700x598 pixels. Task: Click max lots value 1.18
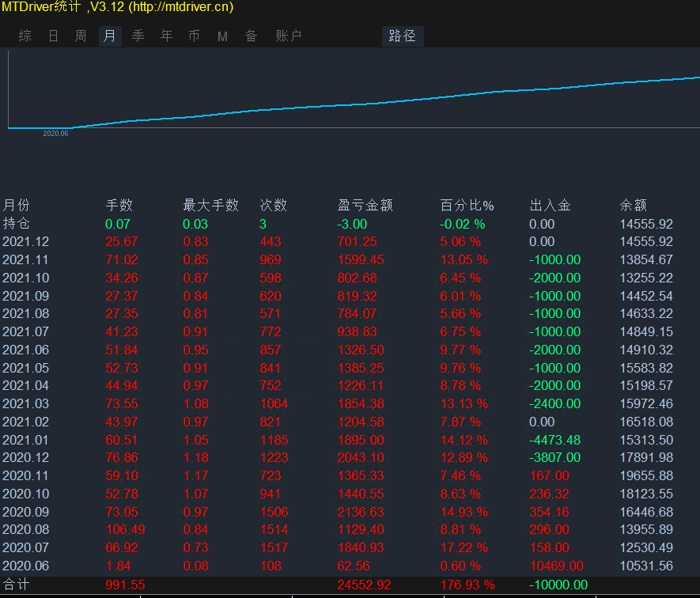click(x=196, y=457)
